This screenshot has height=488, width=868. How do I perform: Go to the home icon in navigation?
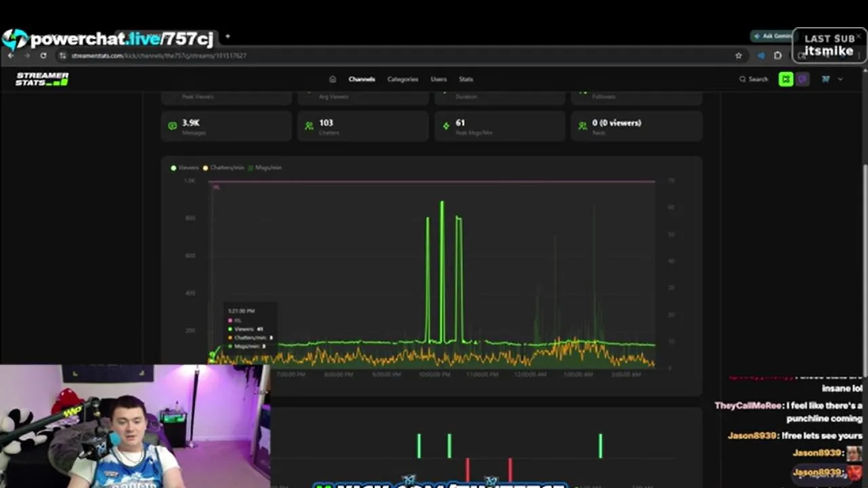(332, 79)
